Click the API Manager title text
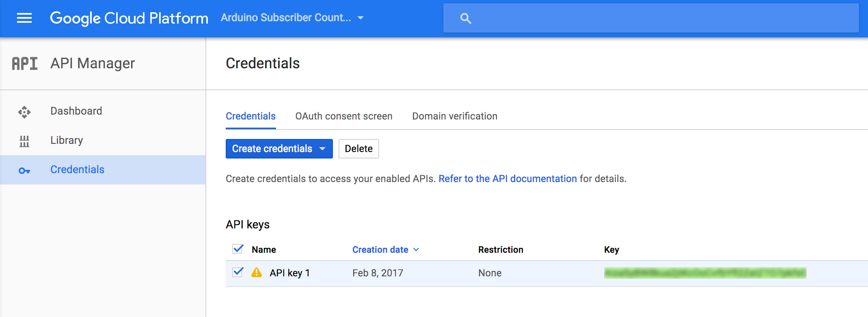 [93, 63]
